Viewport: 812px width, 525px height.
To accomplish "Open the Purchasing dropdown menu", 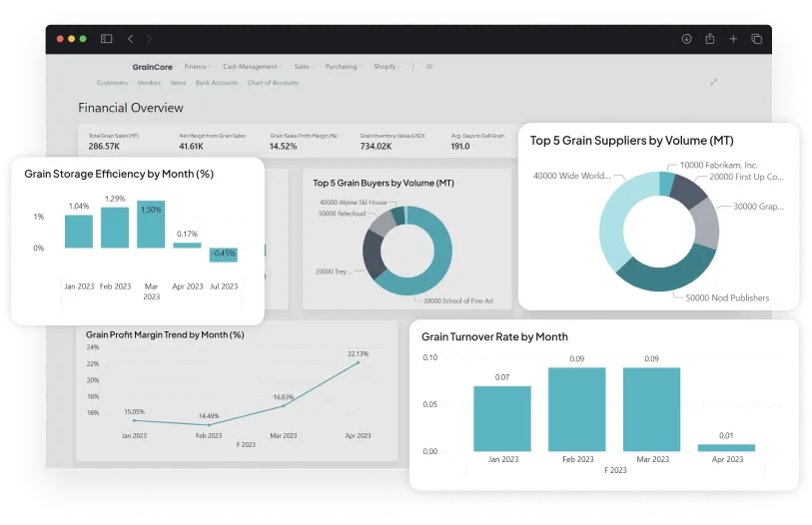I will [x=344, y=67].
